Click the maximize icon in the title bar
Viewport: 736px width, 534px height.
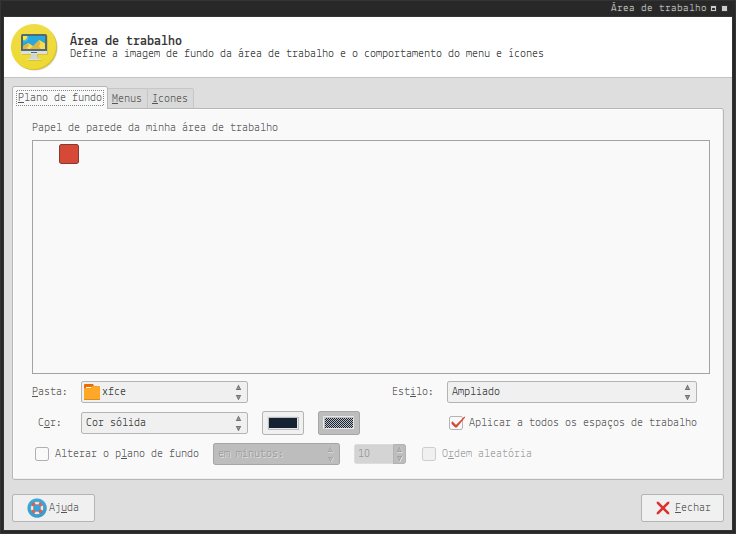click(713, 7)
